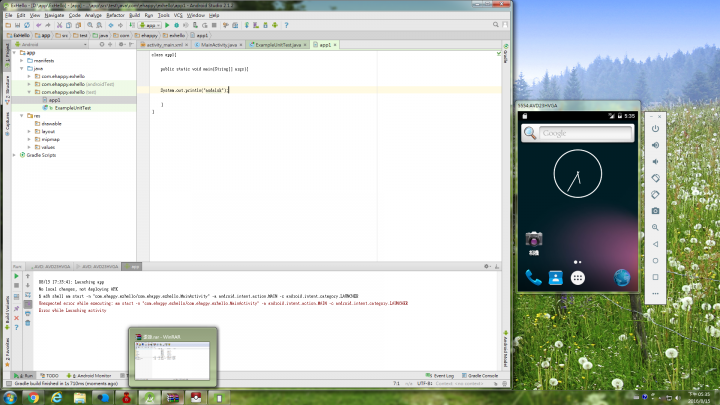The image size is (720, 405).
Task: Click the Windows Start button
Action: click(x=10, y=398)
